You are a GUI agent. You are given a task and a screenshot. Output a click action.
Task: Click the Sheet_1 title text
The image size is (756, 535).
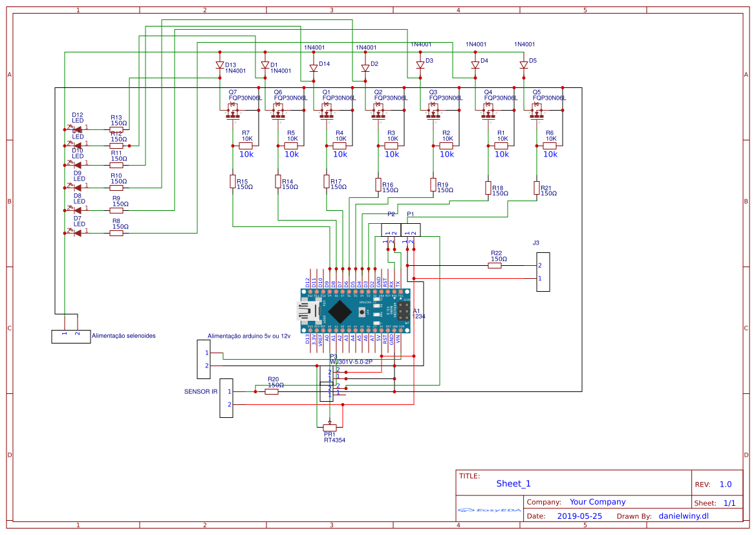pyautogui.click(x=512, y=482)
